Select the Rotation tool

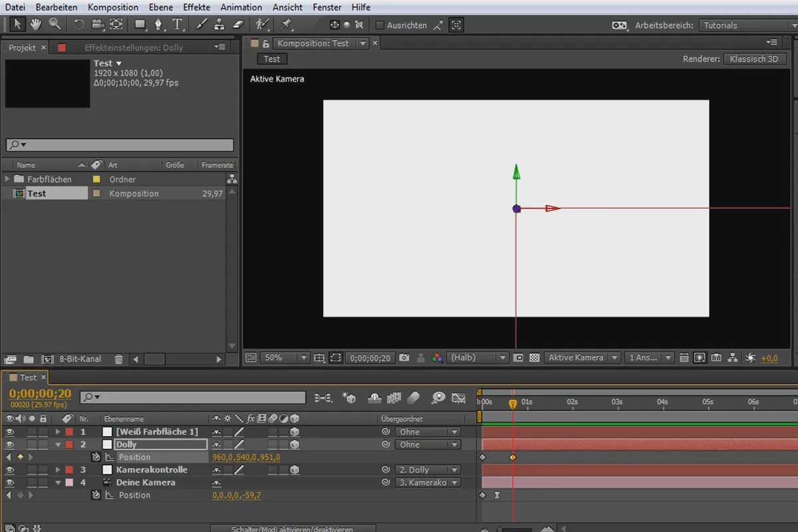pyautogui.click(x=79, y=25)
